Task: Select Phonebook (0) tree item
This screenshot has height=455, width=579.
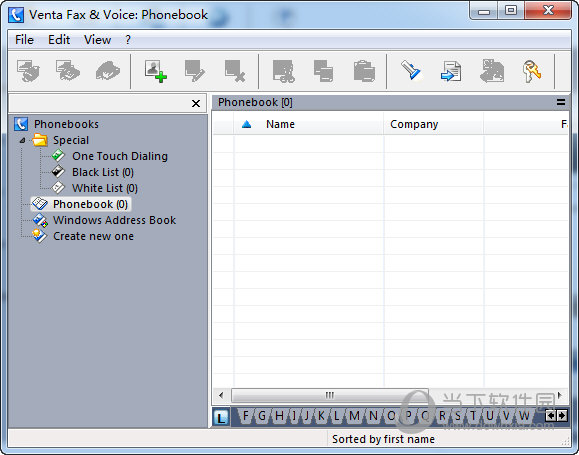Action: coord(90,204)
